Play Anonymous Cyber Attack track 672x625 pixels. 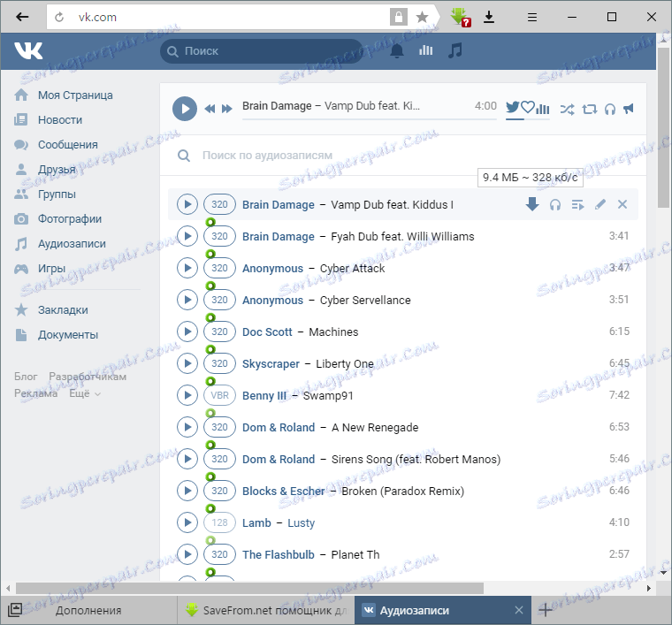point(187,268)
